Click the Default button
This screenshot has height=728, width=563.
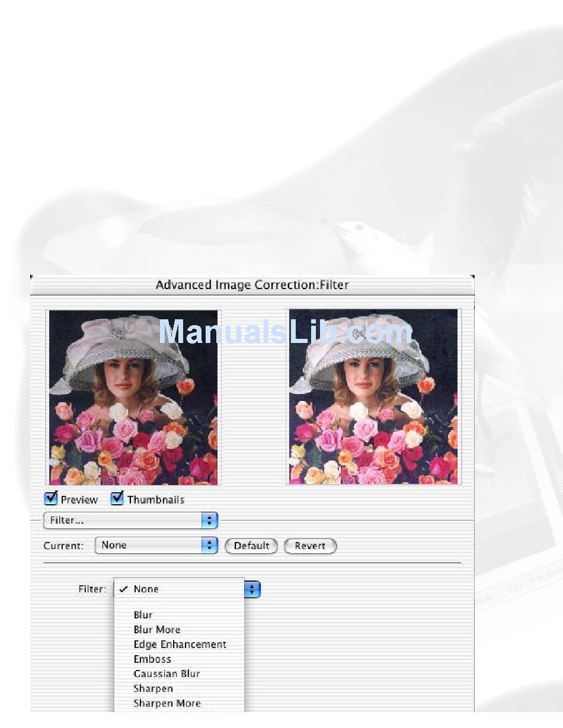[x=251, y=546]
